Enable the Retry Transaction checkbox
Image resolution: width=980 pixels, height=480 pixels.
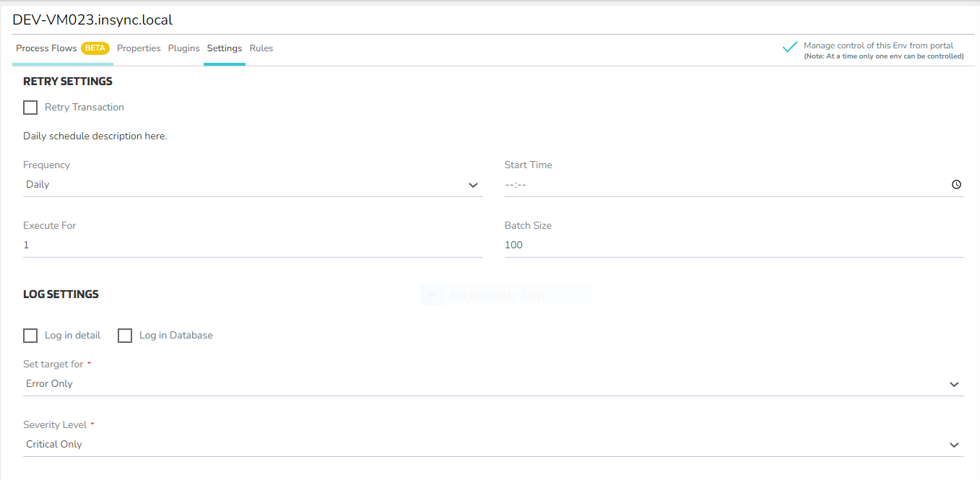[30, 108]
